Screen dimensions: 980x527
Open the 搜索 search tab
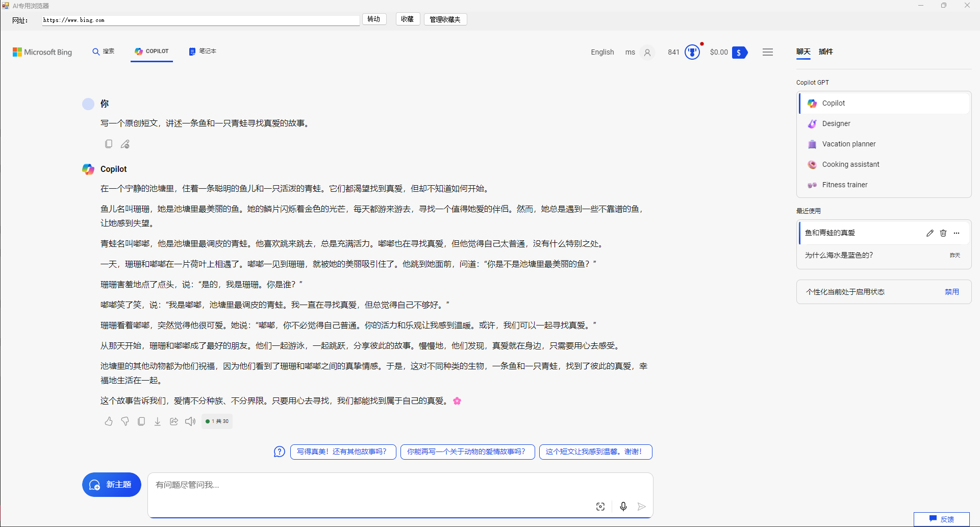tap(103, 52)
